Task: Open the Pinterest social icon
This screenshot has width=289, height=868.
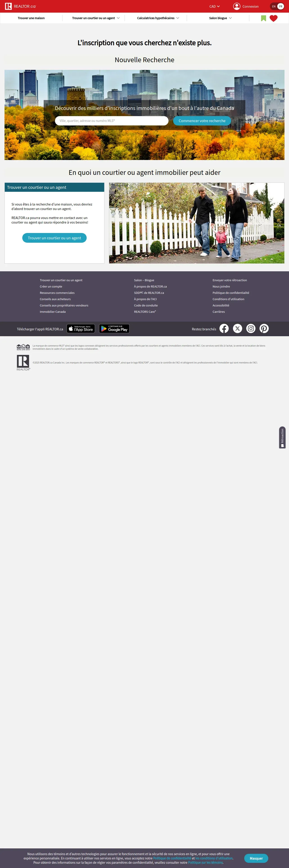Action: tap(264, 329)
